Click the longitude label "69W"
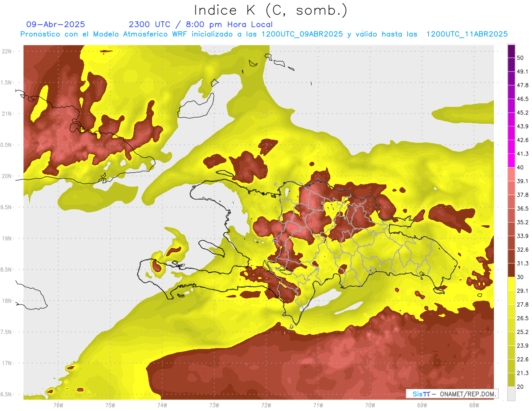The height and width of the screenshot is (411, 532). pyautogui.click(x=422, y=405)
